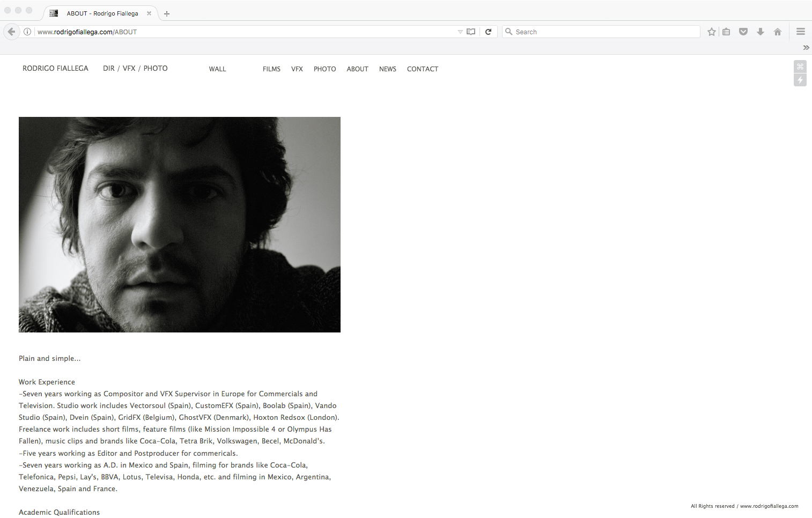812x518 pixels.
Task: Open the ABOUT page link
Action: (357, 69)
